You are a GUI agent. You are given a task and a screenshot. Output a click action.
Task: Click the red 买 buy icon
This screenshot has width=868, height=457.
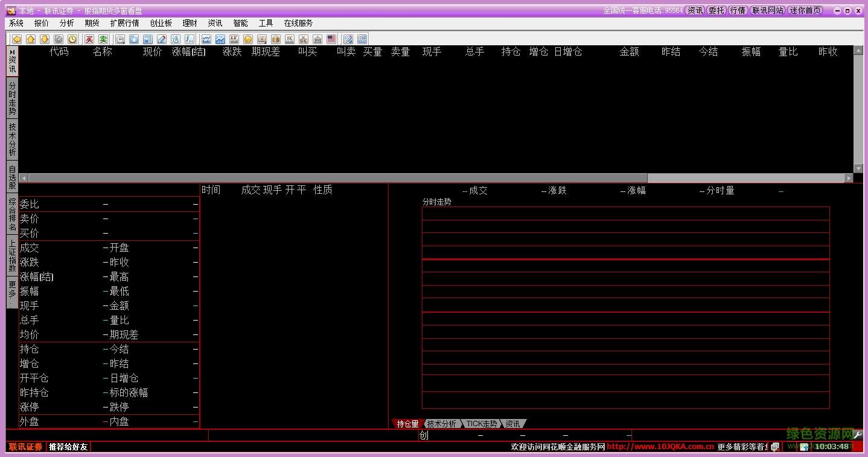point(89,39)
